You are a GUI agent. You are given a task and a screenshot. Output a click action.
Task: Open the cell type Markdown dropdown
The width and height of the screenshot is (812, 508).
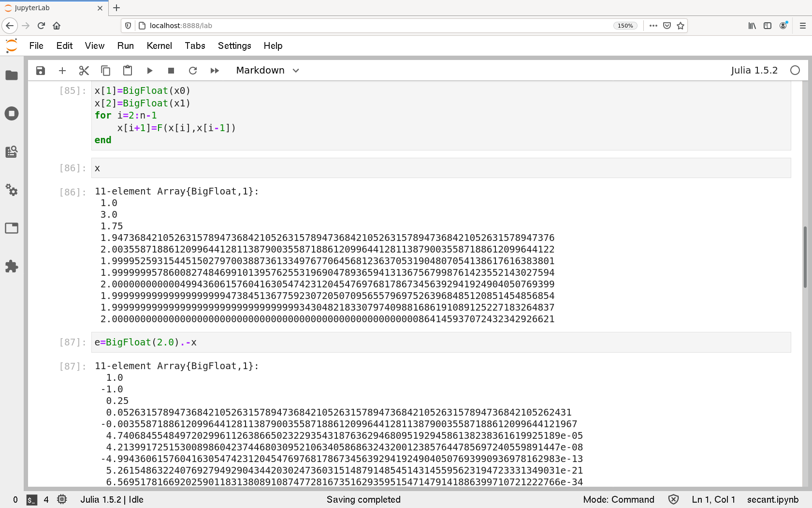click(267, 71)
